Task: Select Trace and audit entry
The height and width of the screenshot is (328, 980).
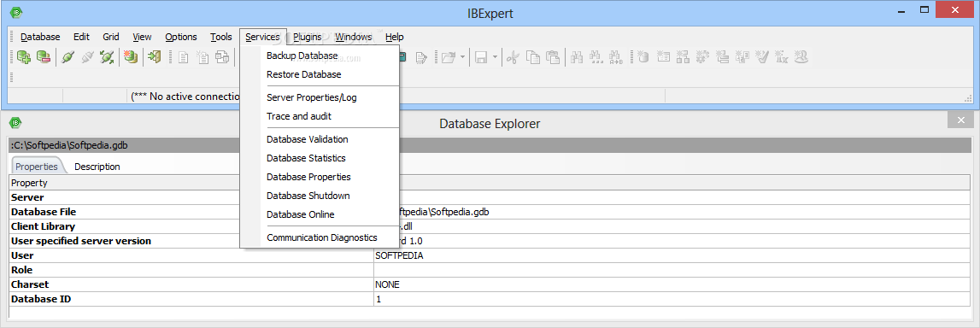Action: 320,116
